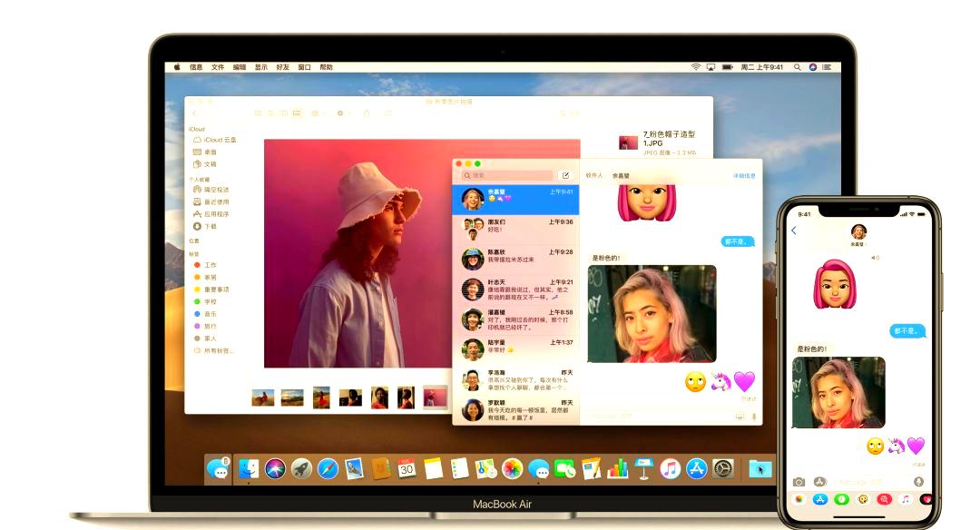Image resolution: width=980 pixels, height=530 pixels.
Task: Open iTunes music note icon in Dock
Action: tap(670, 468)
